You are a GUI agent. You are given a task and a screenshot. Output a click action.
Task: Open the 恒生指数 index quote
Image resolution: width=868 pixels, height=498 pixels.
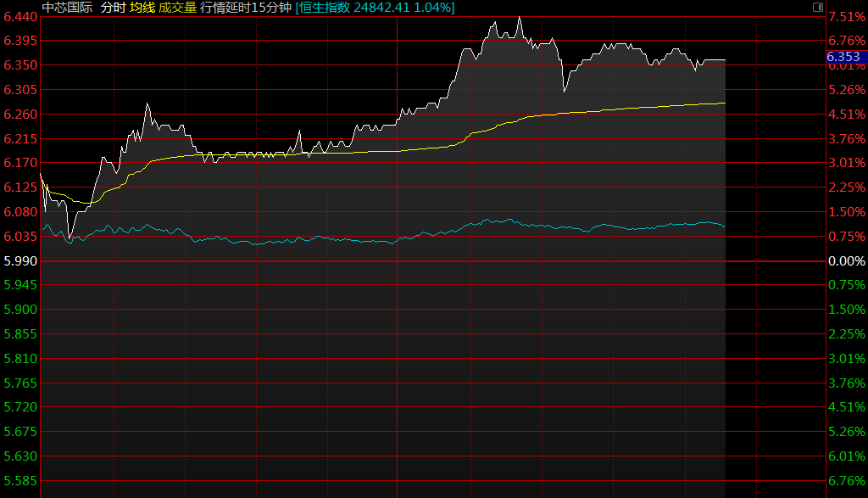(375, 8)
